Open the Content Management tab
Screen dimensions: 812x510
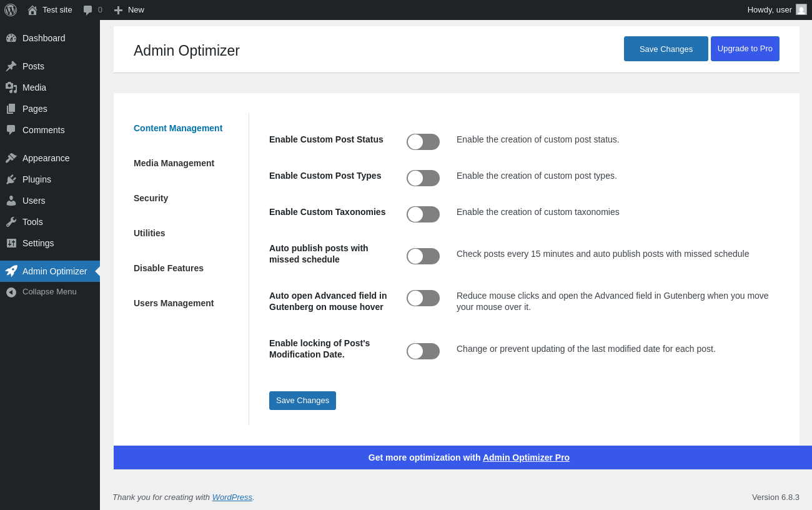pyautogui.click(x=178, y=128)
